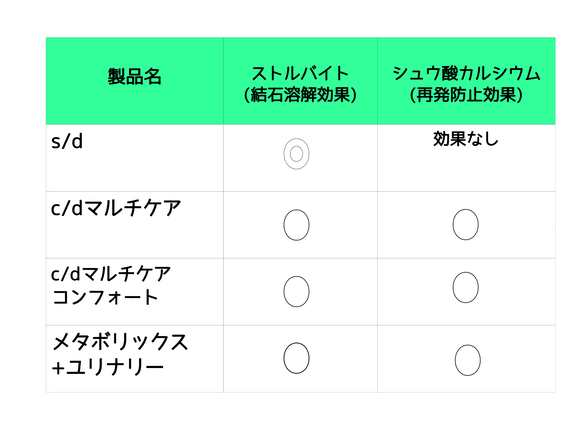Click struvite circle for c/dマルチケア row

296,225
